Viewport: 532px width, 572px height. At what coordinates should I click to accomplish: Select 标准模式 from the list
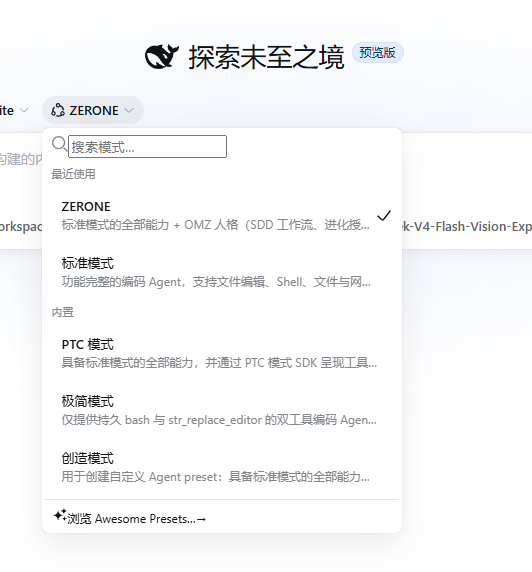pos(222,272)
